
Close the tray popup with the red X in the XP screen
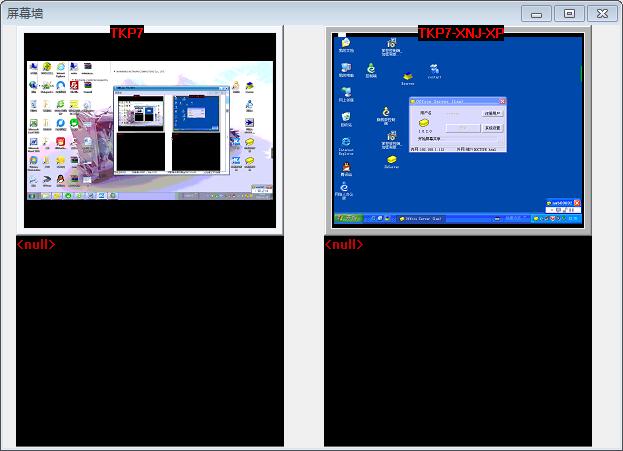pos(577,203)
